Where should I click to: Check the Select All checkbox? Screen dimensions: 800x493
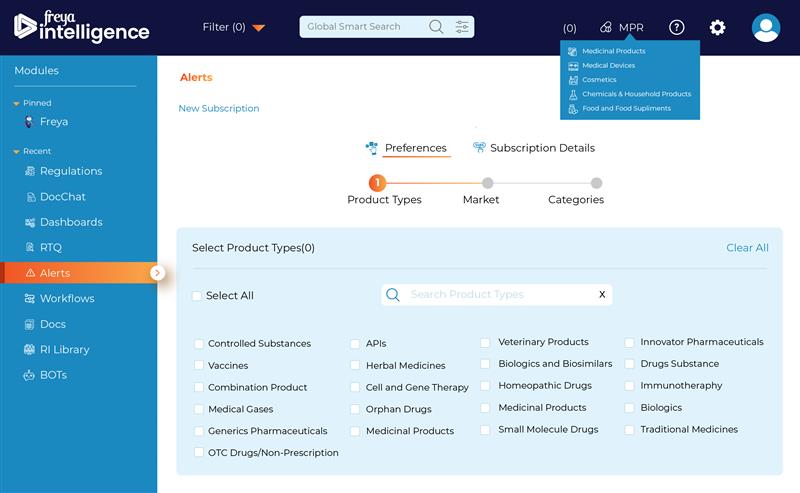coord(196,296)
